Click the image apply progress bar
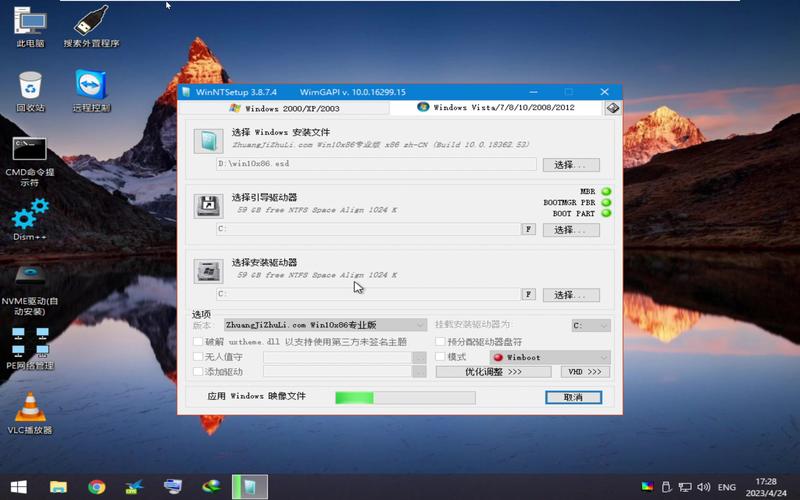This screenshot has width=800, height=500. point(405,397)
